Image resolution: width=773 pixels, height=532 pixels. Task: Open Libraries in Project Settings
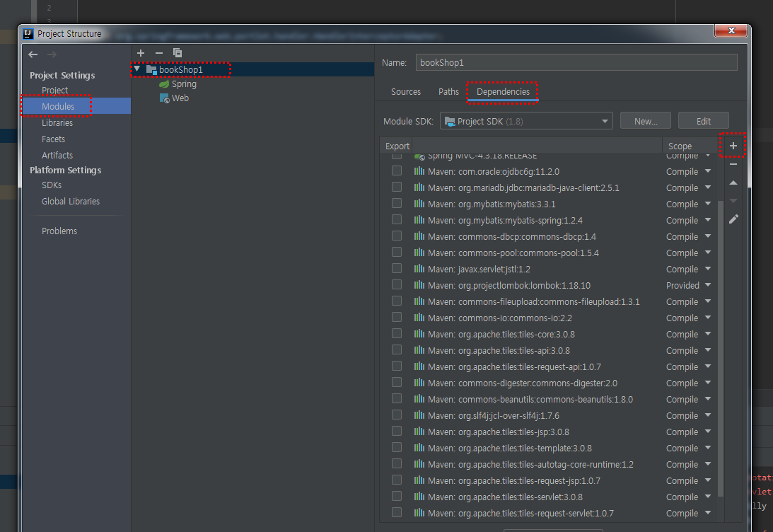coord(57,123)
